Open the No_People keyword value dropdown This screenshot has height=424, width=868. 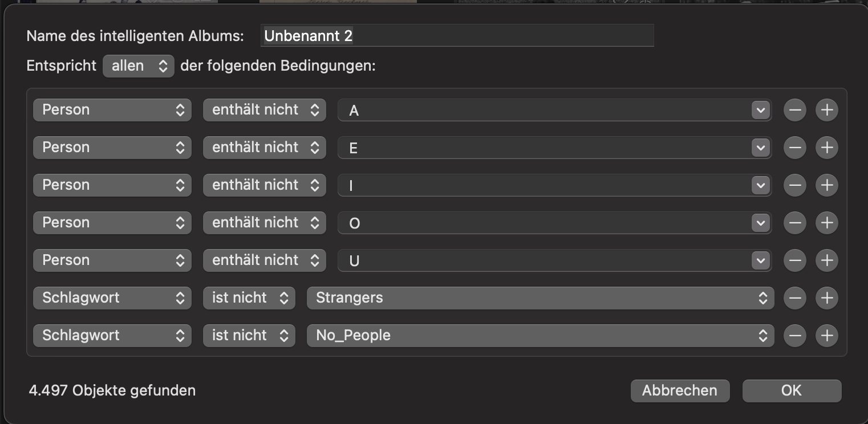pos(540,336)
